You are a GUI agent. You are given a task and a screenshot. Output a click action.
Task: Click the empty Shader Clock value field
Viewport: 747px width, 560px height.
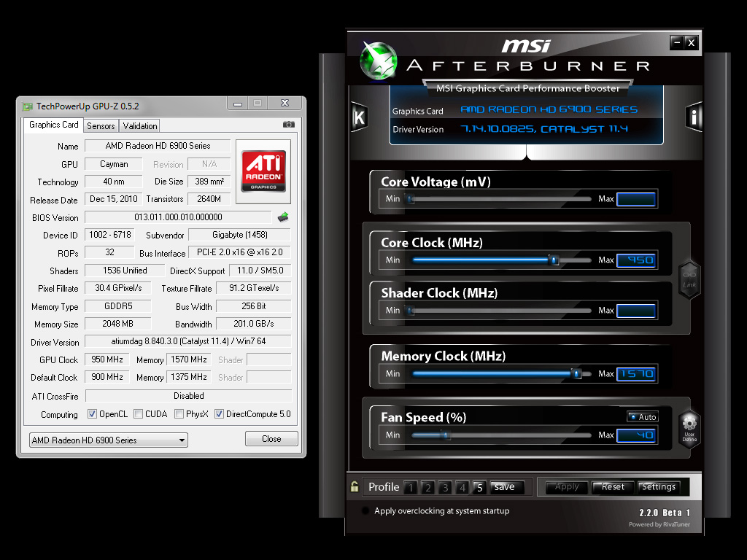click(636, 311)
